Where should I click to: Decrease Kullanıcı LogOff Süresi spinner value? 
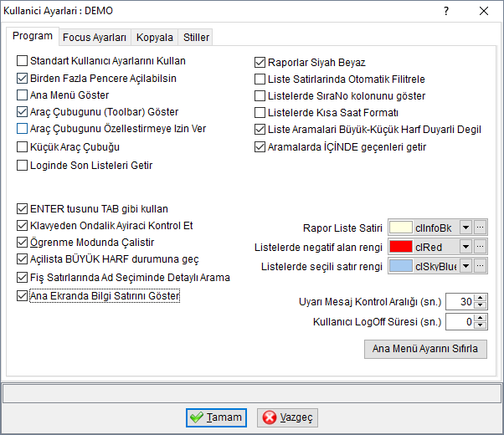[x=481, y=325]
